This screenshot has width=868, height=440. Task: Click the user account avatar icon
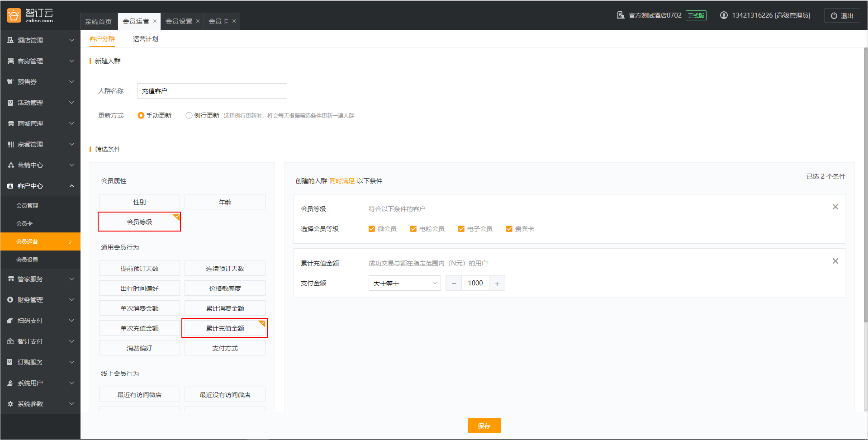(x=724, y=15)
